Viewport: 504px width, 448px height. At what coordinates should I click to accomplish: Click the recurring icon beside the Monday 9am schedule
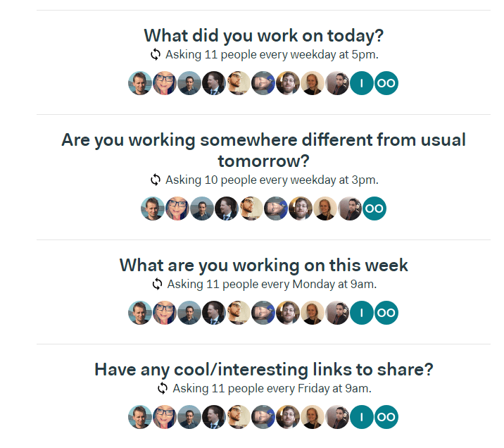(158, 284)
